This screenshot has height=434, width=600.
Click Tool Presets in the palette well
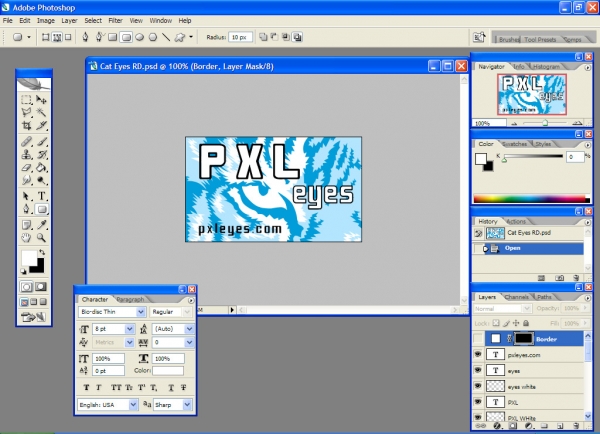(540, 39)
